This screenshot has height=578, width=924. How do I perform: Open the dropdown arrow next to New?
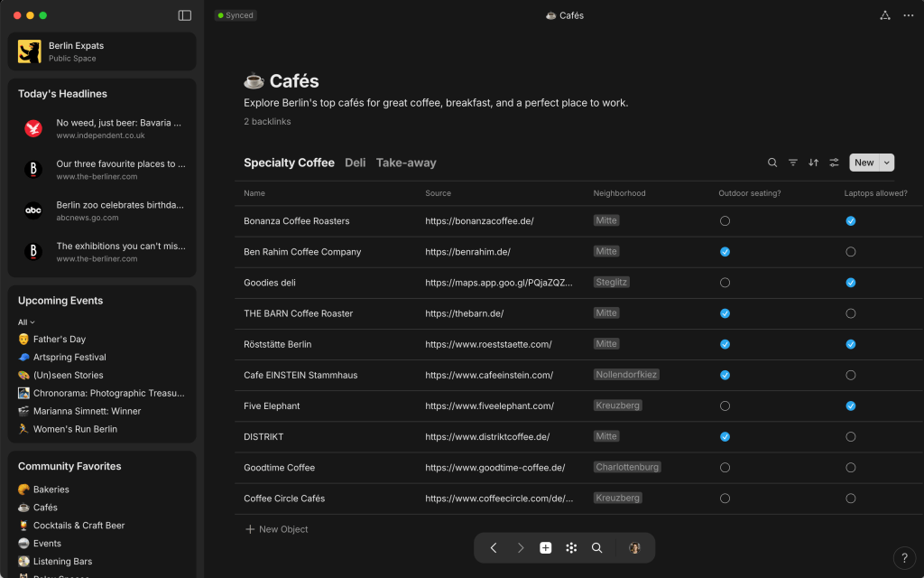[886, 163]
